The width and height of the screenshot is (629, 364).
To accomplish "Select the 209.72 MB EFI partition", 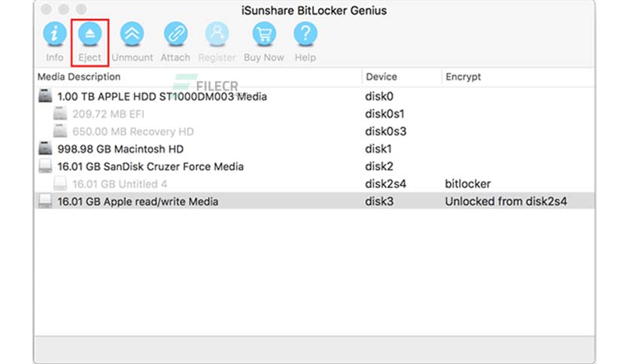I will [x=315, y=114].
